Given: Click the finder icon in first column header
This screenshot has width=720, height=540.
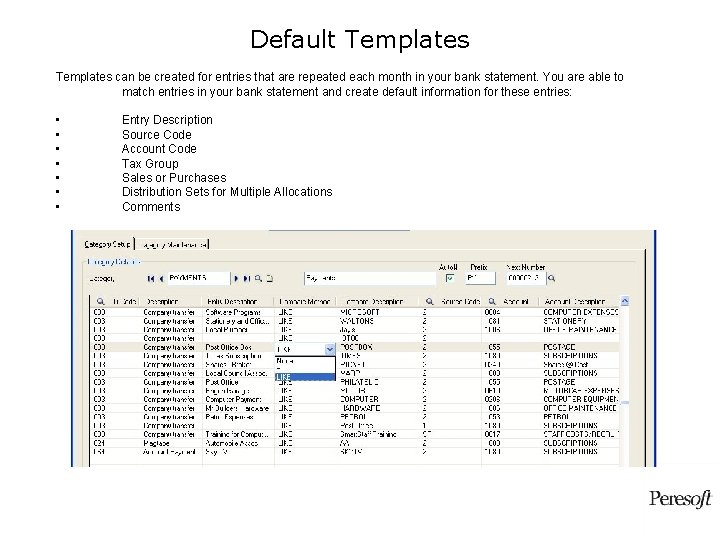Looking at the screenshot, I should tap(101, 302).
